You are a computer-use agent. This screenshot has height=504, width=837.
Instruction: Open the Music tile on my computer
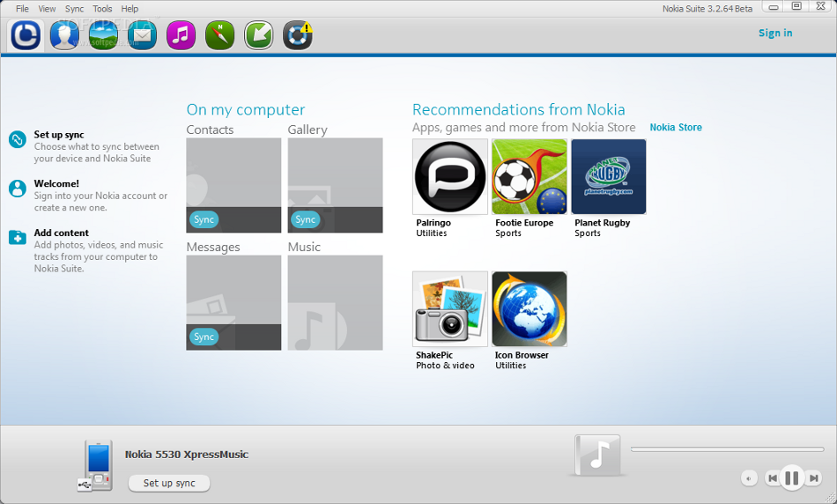click(335, 303)
